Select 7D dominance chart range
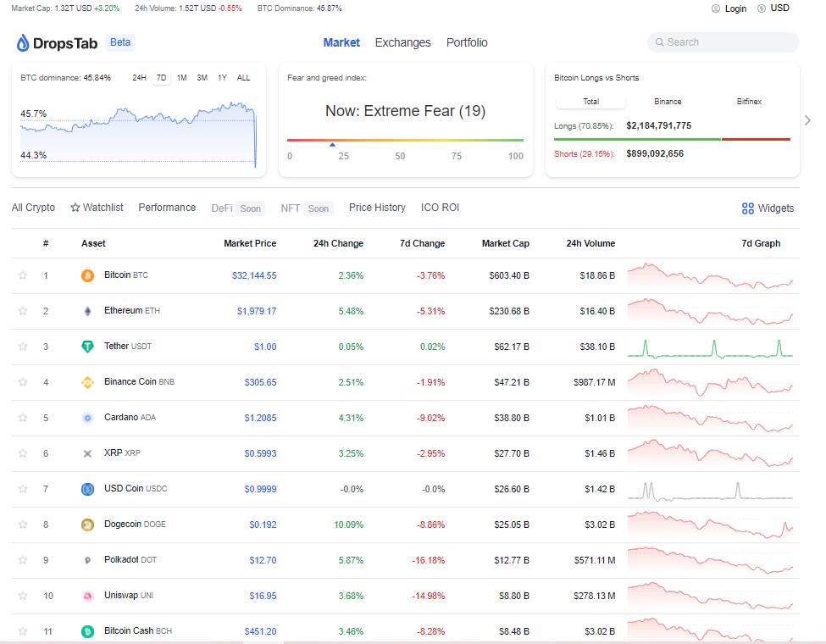This screenshot has width=826, height=644. click(x=161, y=78)
